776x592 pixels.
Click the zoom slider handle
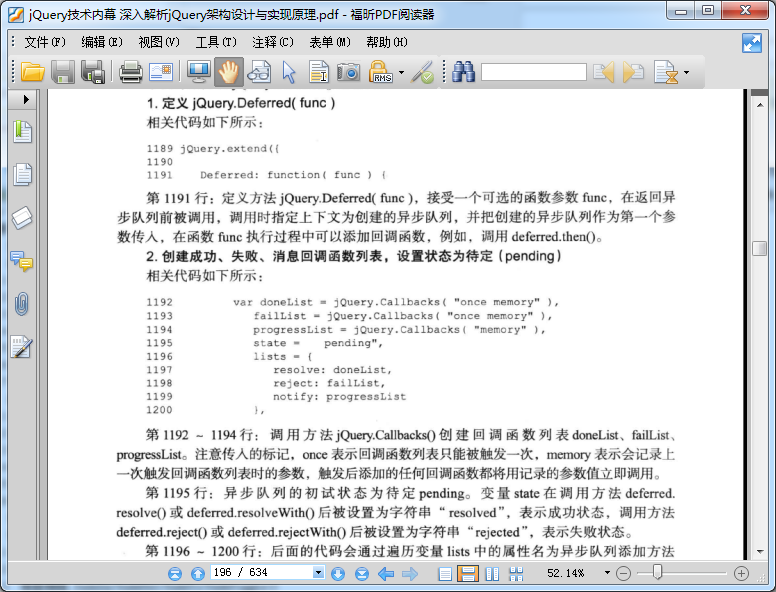[657, 572]
